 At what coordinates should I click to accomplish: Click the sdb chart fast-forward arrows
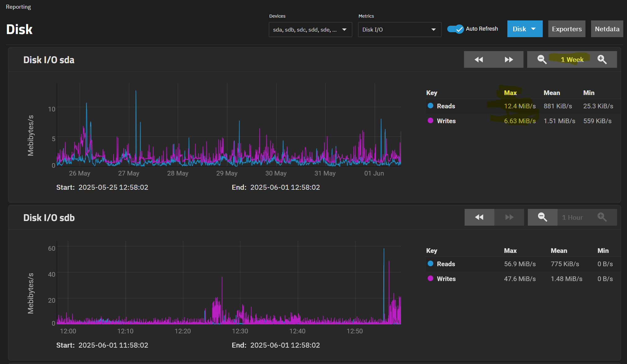tap(509, 217)
